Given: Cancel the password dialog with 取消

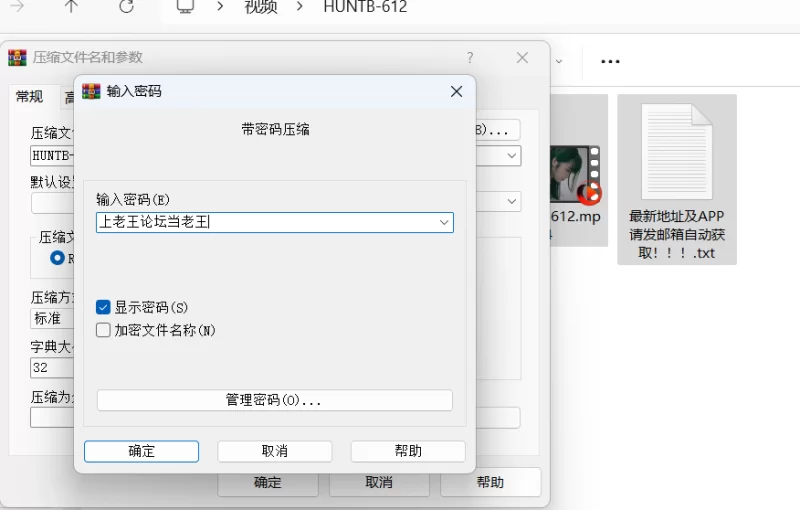Looking at the screenshot, I should point(274,451).
